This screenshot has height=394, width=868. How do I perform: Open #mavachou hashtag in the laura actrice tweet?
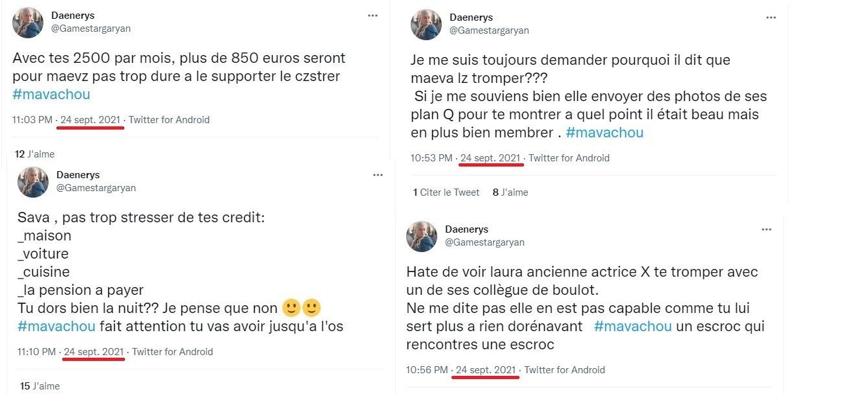pyautogui.click(x=632, y=326)
